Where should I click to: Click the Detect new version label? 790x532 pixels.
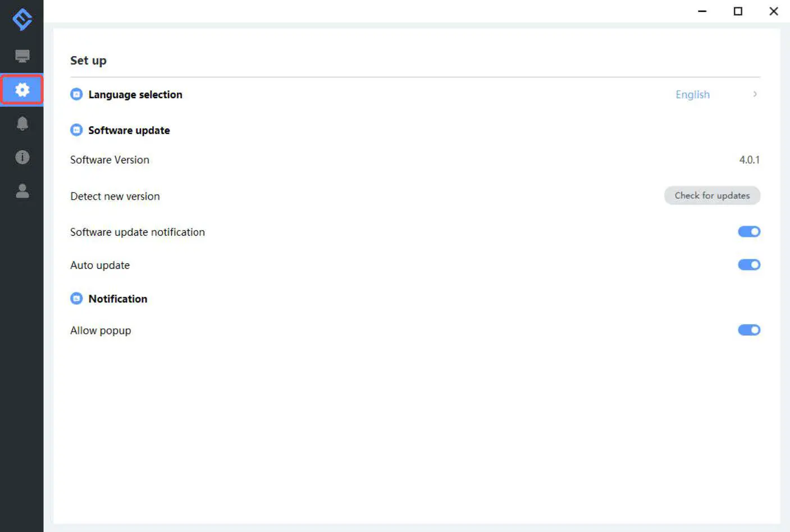115,196
